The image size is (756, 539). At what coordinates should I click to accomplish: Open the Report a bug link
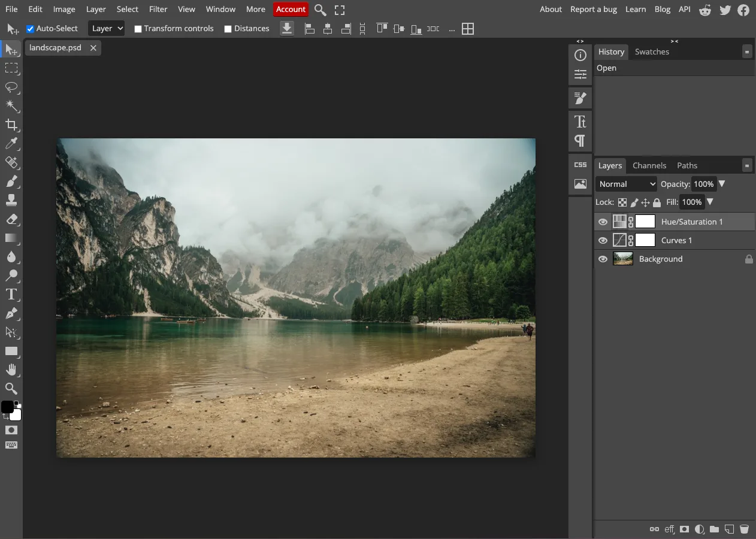coord(594,9)
